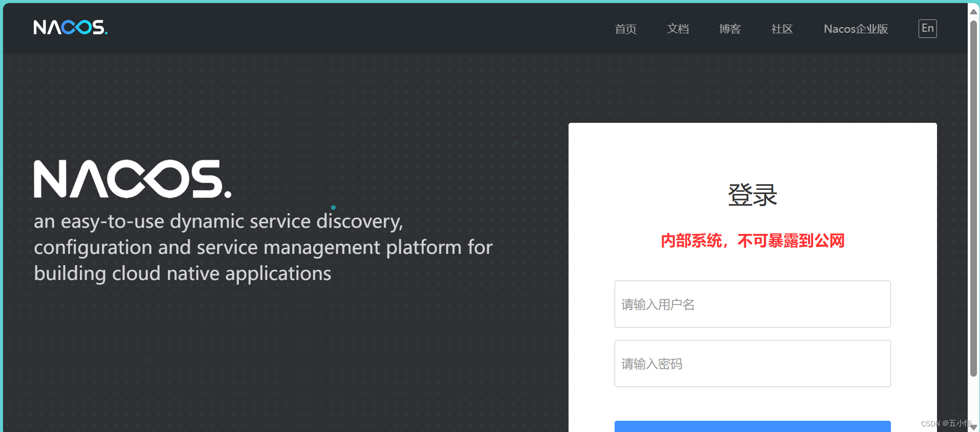Click the vertical scrollbar thumb
The height and width of the screenshot is (432, 980).
[x=973, y=199]
